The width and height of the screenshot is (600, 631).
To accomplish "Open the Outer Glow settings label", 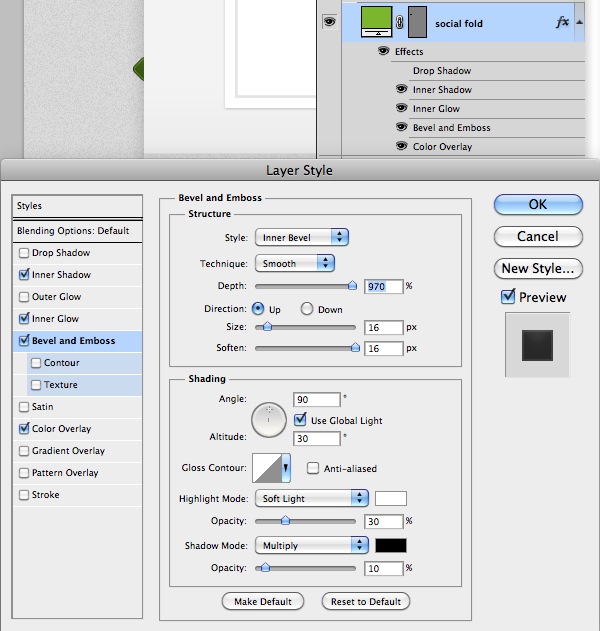I will pyautogui.click(x=56, y=297).
